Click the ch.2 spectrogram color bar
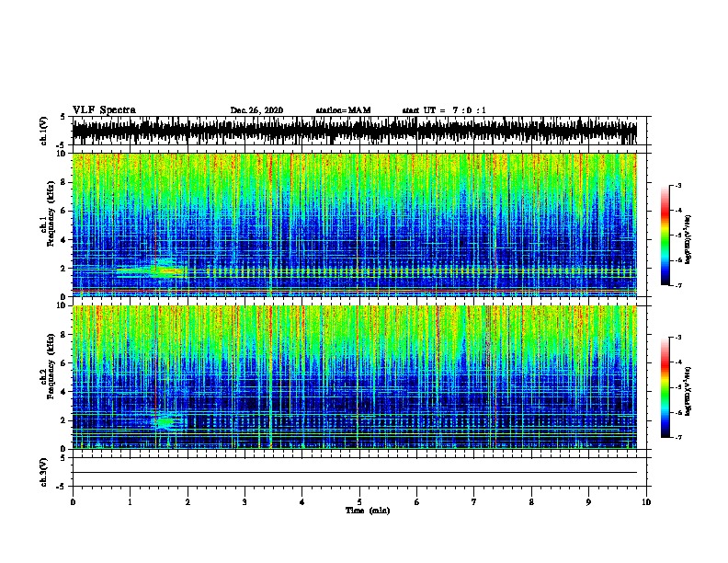 [665, 387]
